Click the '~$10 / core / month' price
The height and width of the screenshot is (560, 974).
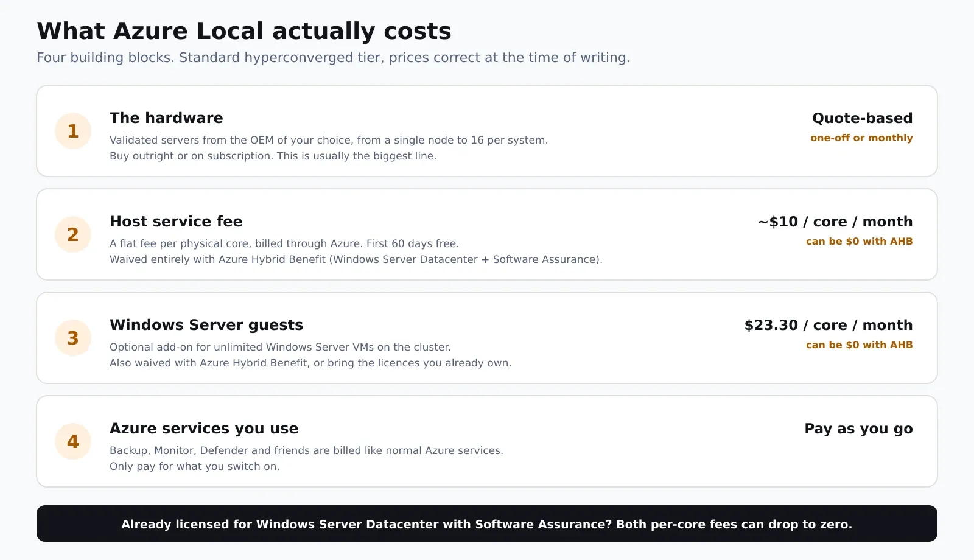pos(835,222)
